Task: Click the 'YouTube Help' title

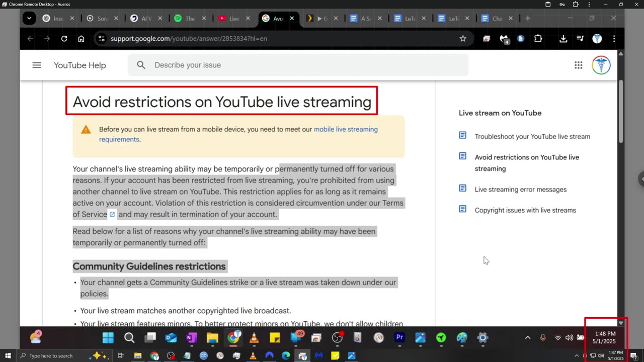Action: [x=80, y=65]
